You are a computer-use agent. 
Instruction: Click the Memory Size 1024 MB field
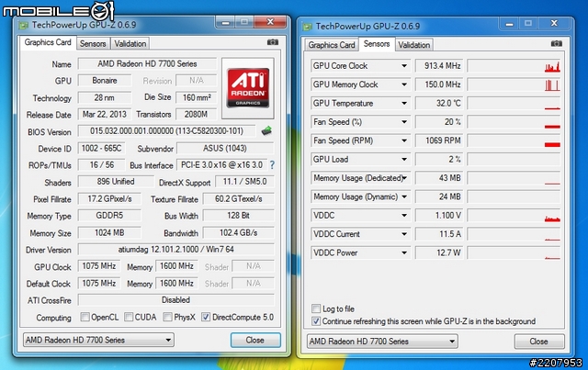click(109, 233)
